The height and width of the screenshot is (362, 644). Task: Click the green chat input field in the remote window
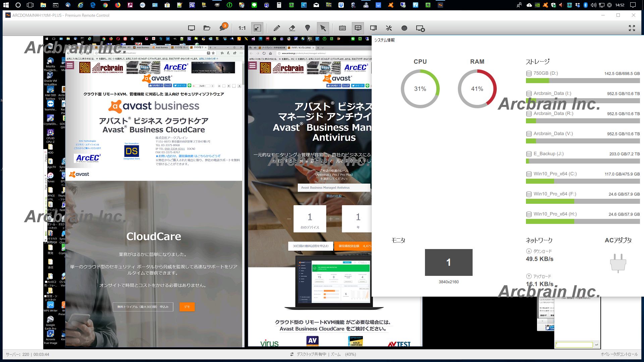click(x=574, y=345)
